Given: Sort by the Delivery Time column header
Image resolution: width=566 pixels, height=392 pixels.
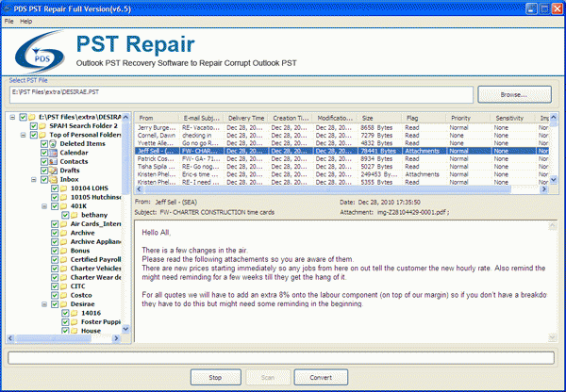Looking at the screenshot, I should (246, 118).
